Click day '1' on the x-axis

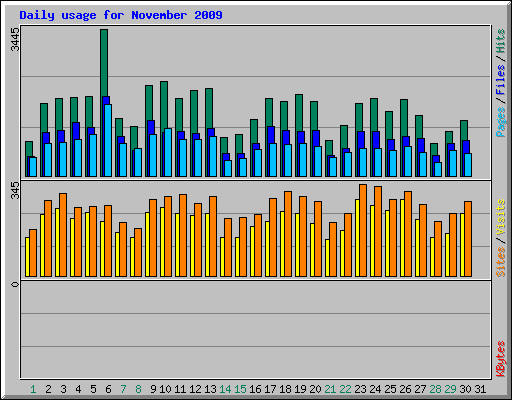click(x=33, y=389)
